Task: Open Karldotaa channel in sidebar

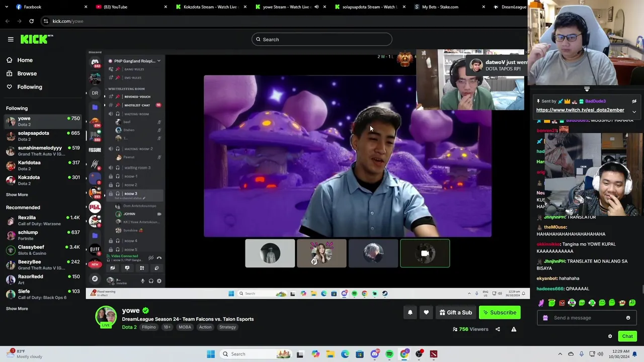Action: 43,165
